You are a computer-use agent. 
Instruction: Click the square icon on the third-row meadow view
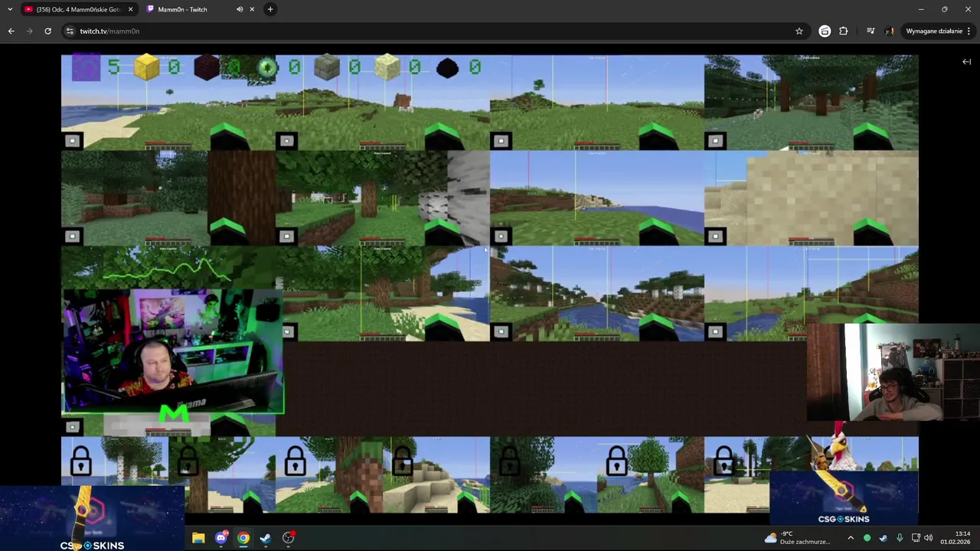[x=715, y=331]
